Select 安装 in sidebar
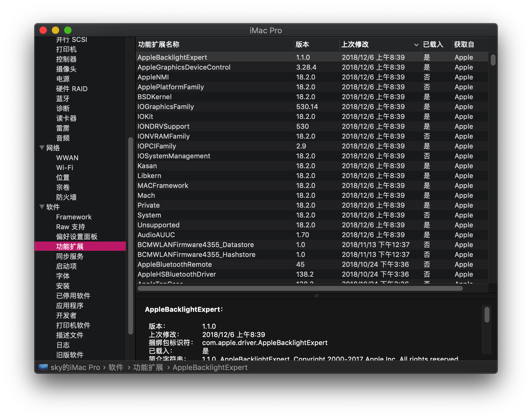This screenshot has width=532, height=419. point(63,286)
